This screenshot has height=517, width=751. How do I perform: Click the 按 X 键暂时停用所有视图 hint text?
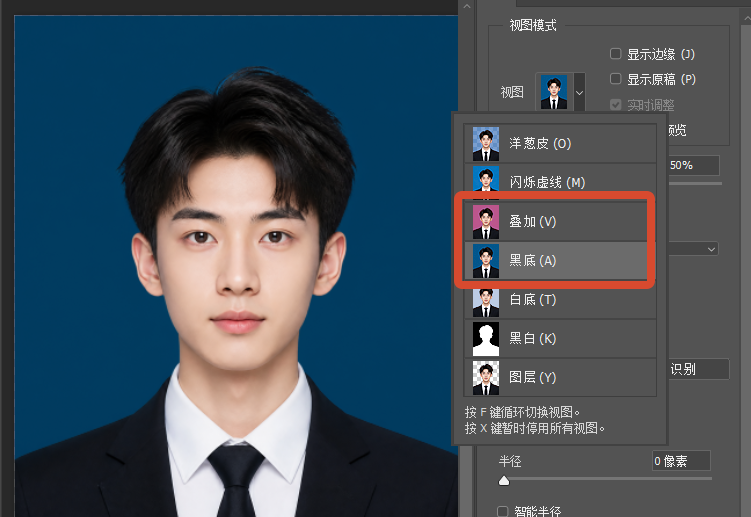pyautogui.click(x=535, y=428)
